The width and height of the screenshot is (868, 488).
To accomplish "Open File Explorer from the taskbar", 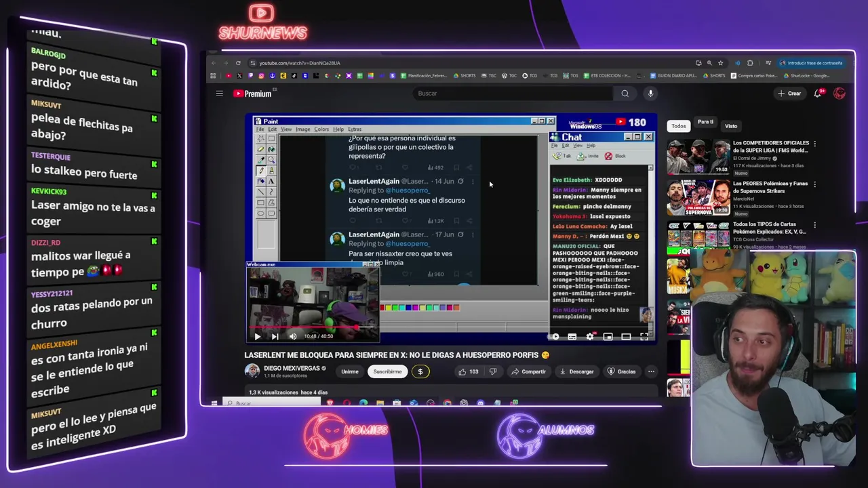I will point(380,403).
